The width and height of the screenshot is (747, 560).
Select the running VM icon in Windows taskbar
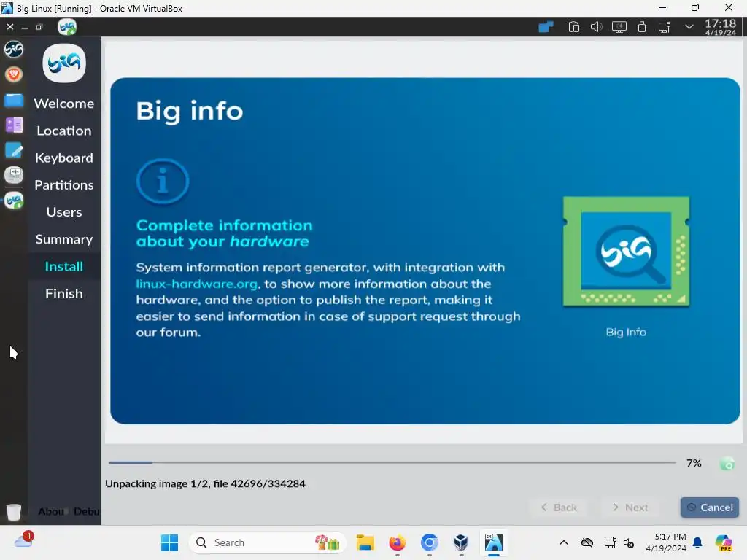pyautogui.click(x=494, y=542)
